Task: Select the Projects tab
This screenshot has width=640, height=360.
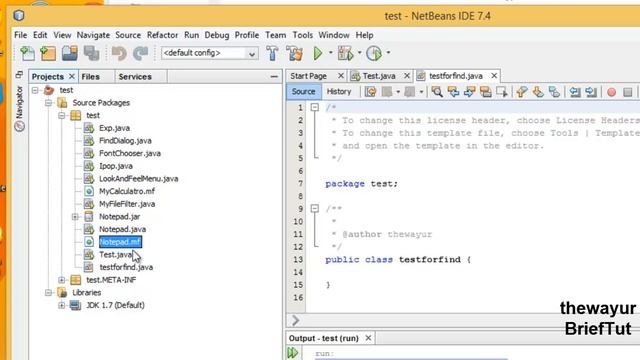Action: coord(48,77)
